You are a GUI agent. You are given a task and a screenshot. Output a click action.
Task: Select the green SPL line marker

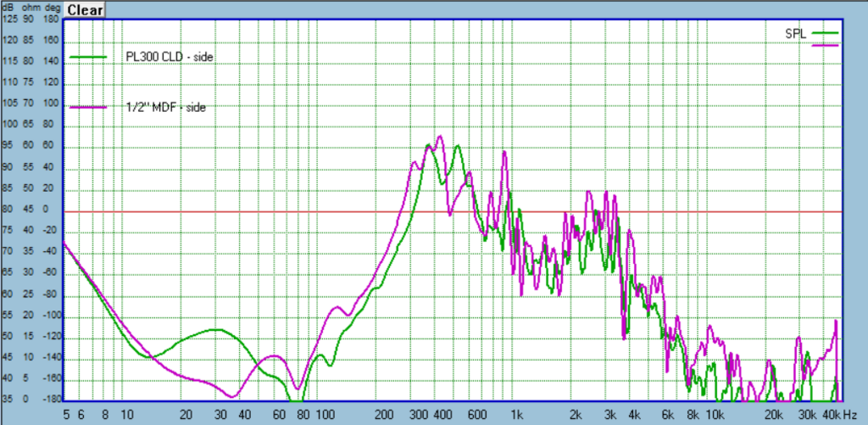click(x=825, y=33)
